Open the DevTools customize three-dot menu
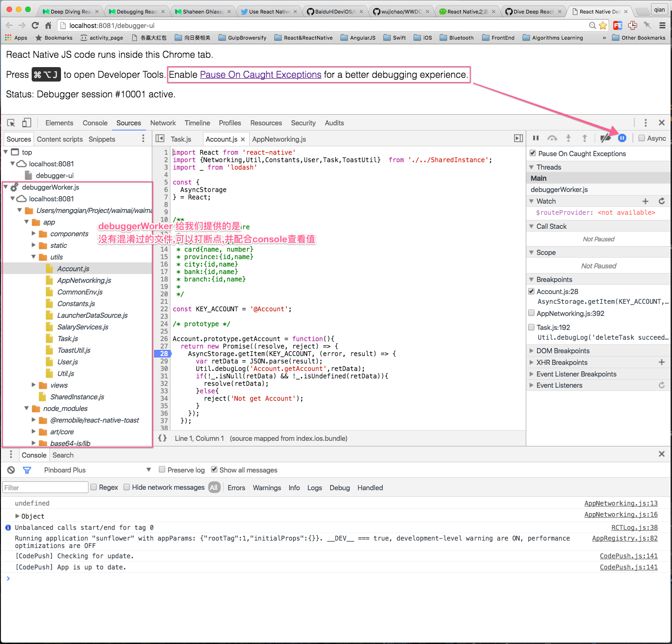Screen dimensions: 672x644 pos(645,123)
